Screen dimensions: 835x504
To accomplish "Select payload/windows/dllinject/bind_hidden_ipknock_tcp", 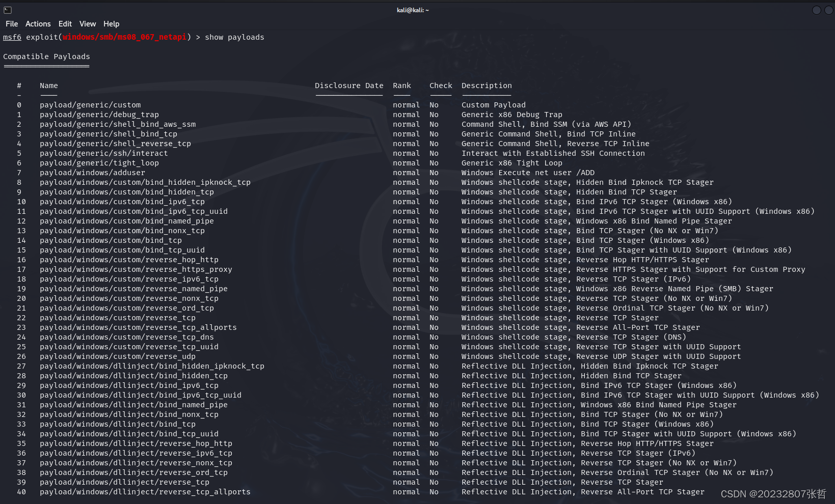I will (x=152, y=366).
